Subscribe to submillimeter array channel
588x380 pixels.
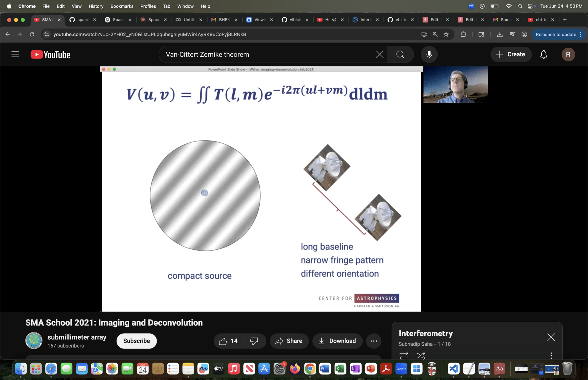137,341
